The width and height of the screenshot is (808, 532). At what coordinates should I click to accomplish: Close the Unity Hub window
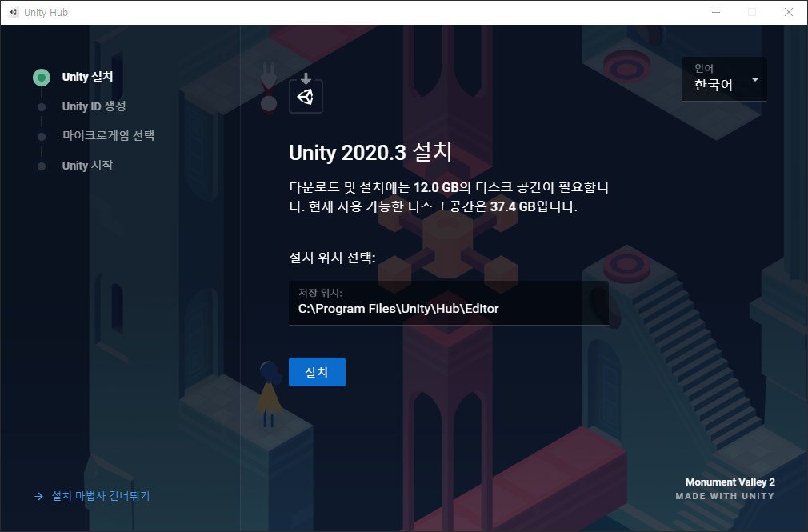(x=789, y=12)
